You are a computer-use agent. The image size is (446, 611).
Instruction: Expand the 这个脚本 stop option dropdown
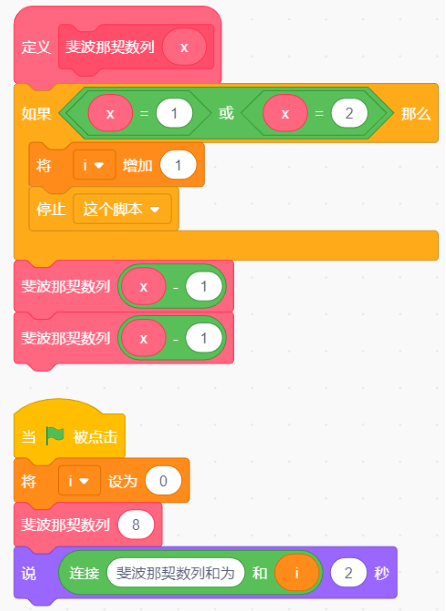pos(122,209)
